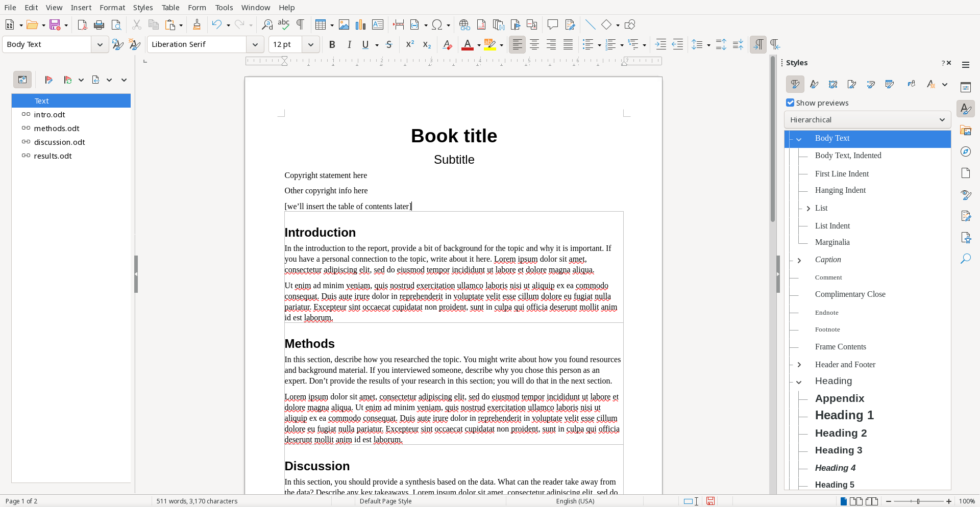Viewport: 980px width, 507px height.
Task: Select Body Text, Indented style
Action: click(848, 156)
